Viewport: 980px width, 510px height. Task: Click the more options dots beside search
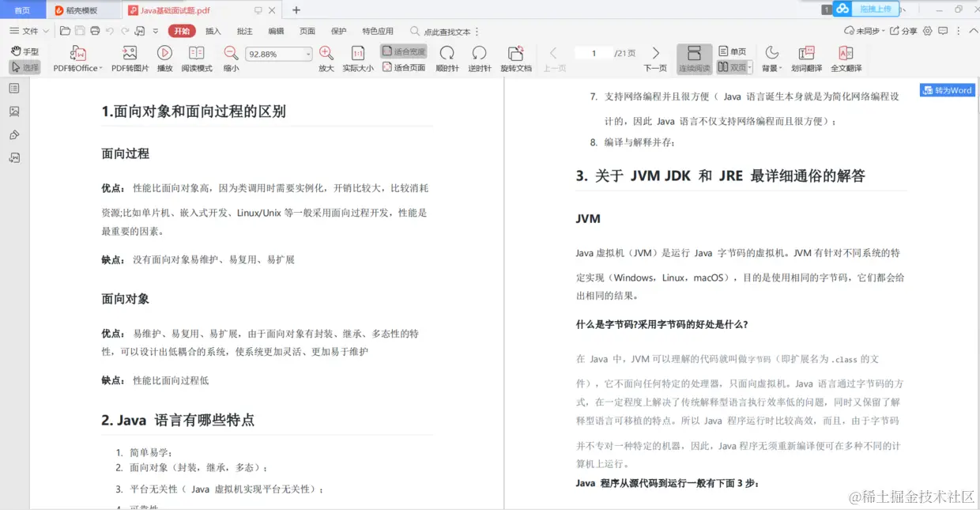[477, 32]
